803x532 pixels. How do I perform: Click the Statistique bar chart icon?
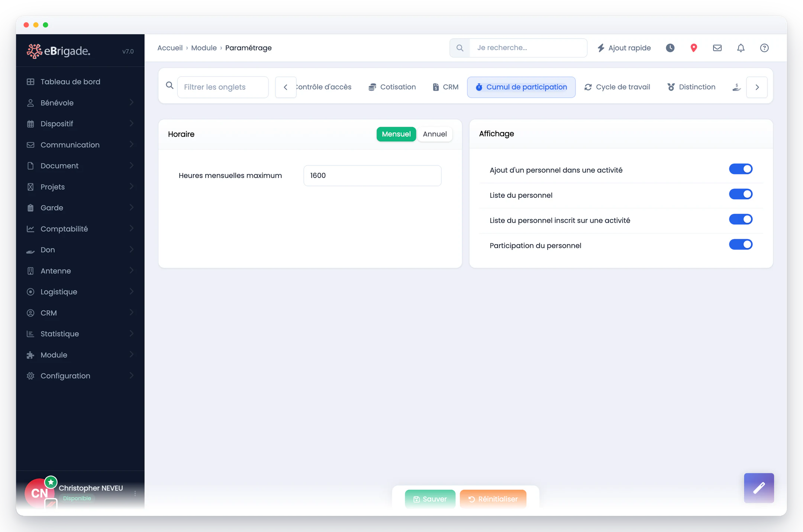tap(30, 334)
